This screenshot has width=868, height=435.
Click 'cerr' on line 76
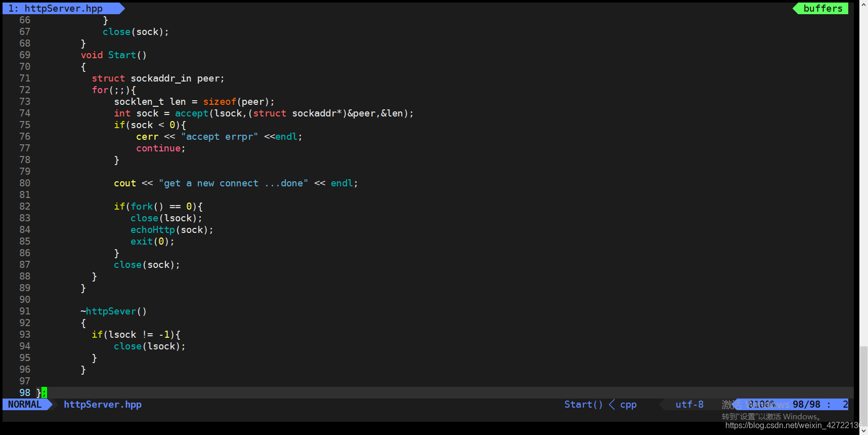coord(147,136)
